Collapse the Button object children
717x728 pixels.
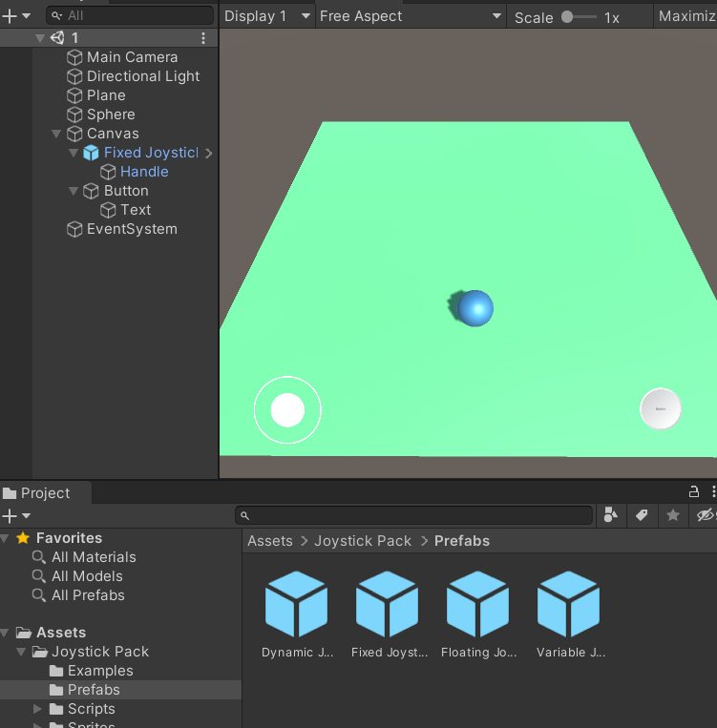click(73, 191)
